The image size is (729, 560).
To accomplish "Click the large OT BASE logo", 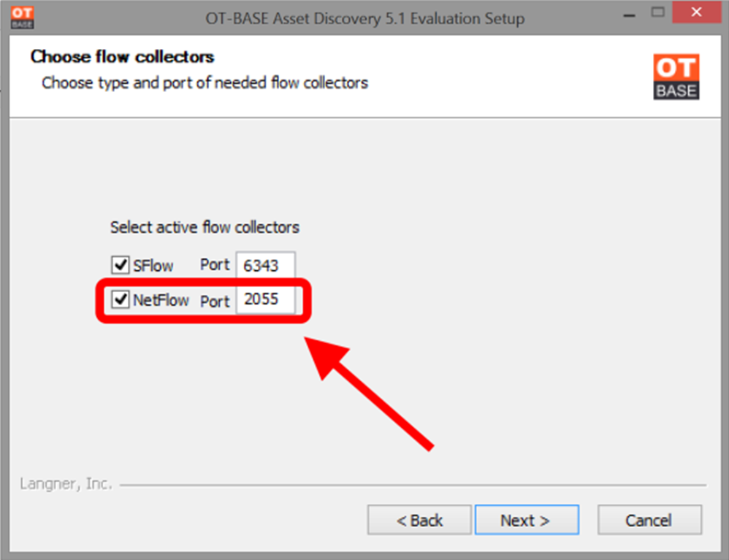I will click(x=676, y=77).
